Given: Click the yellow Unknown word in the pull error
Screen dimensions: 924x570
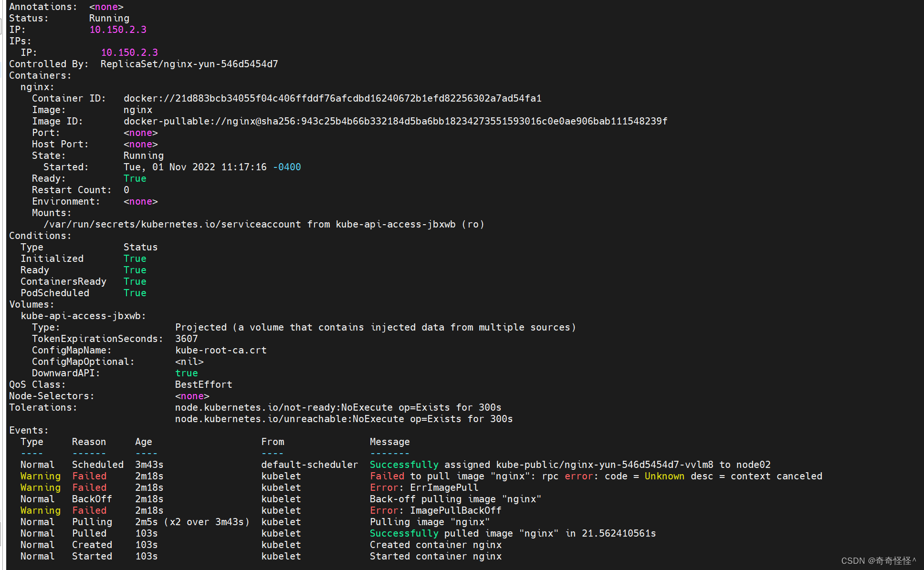Looking at the screenshot, I should point(664,476).
